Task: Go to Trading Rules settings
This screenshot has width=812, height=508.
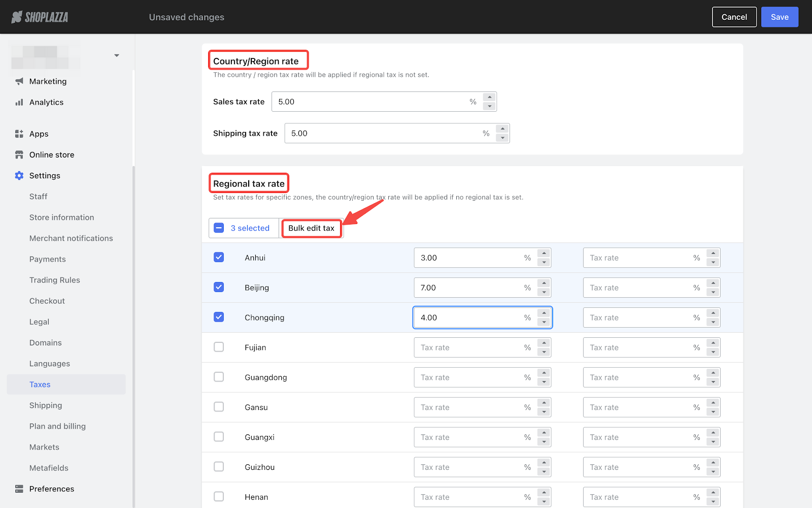Action: click(55, 280)
